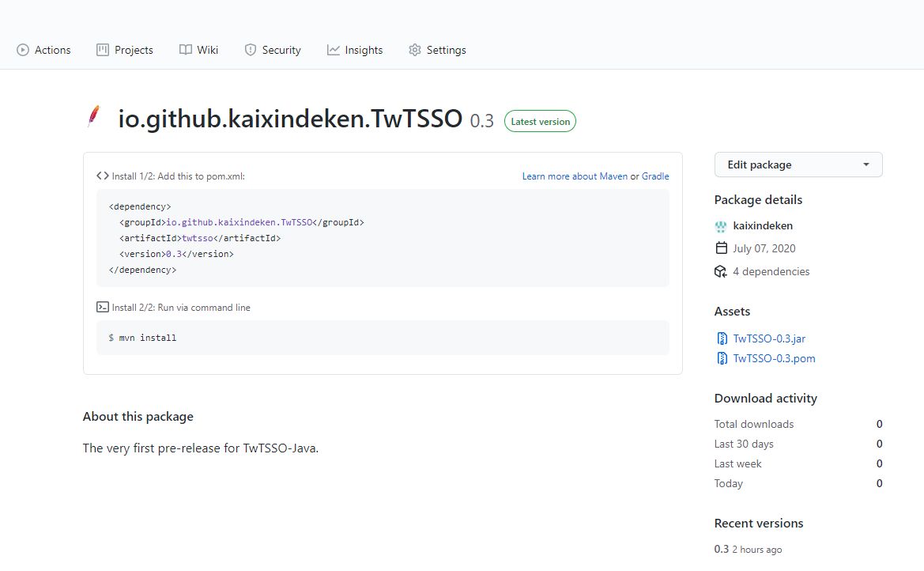Click the Settings gear icon
This screenshot has height=571, width=924.
click(x=415, y=50)
